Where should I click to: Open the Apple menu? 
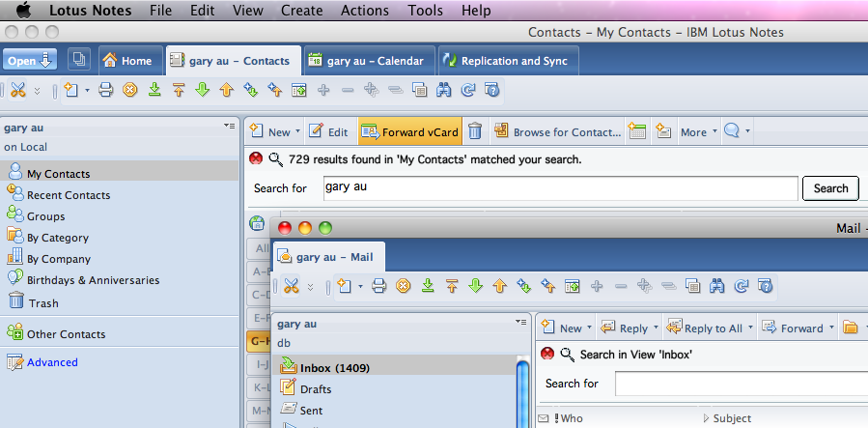coord(25,10)
